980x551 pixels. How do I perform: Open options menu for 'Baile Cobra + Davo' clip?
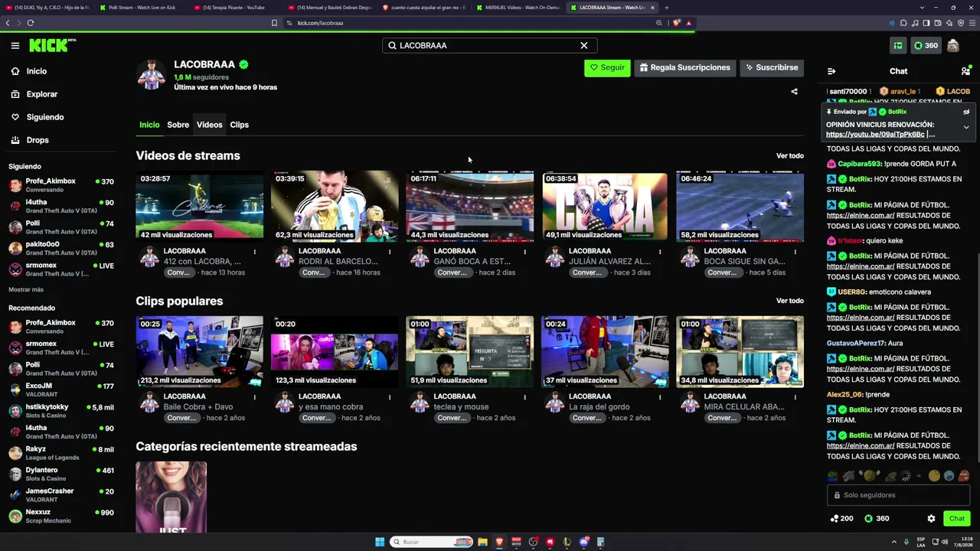tap(254, 396)
